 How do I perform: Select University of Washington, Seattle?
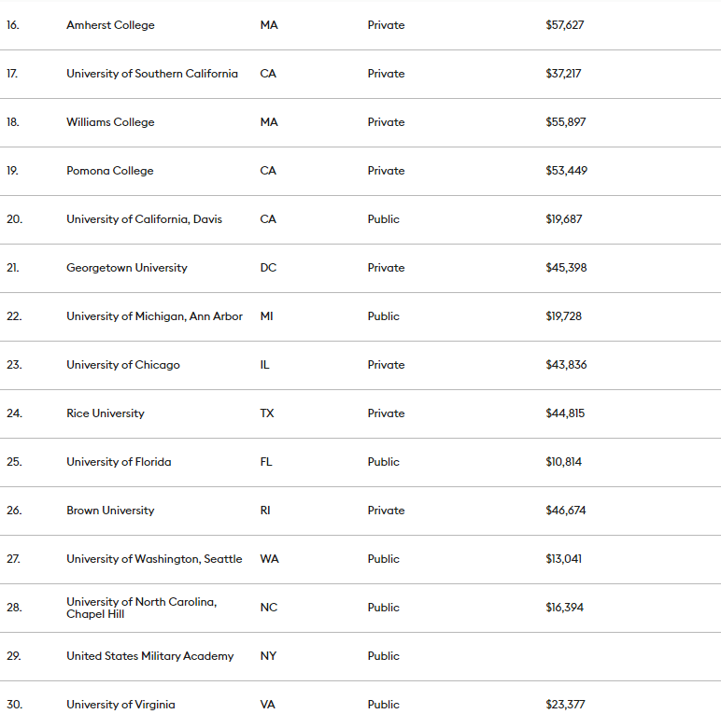click(154, 559)
